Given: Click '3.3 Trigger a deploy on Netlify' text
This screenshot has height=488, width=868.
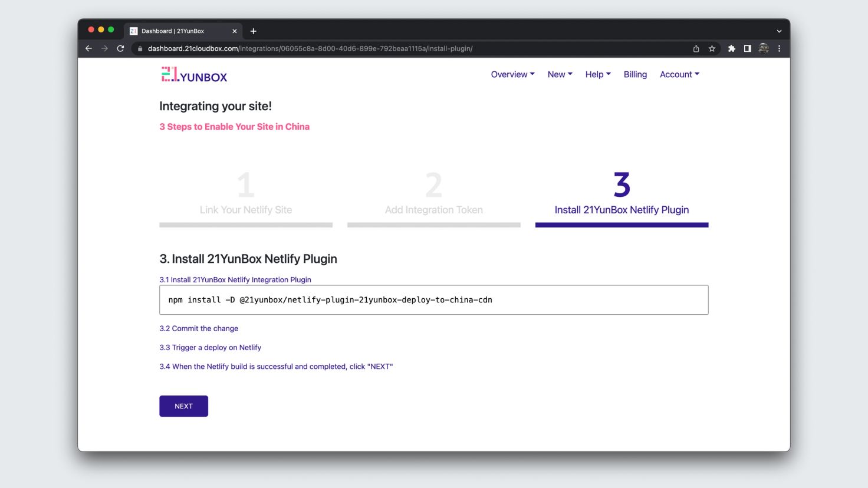Looking at the screenshot, I should pos(210,348).
